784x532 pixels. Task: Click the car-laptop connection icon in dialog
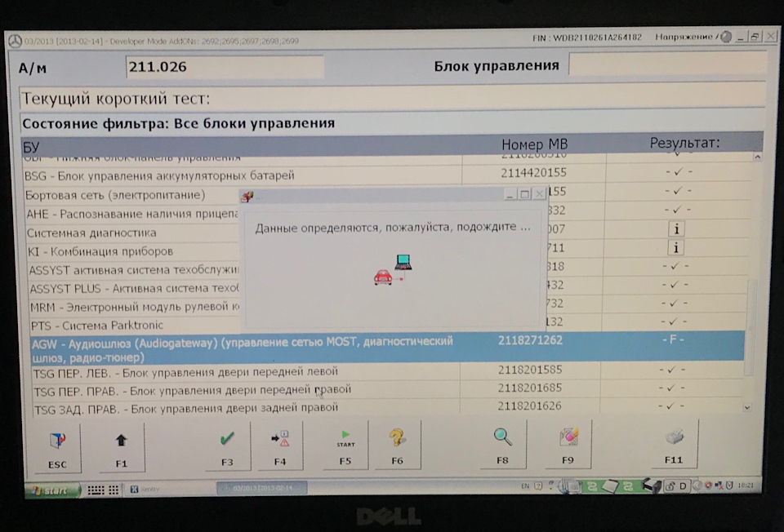tap(393, 270)
